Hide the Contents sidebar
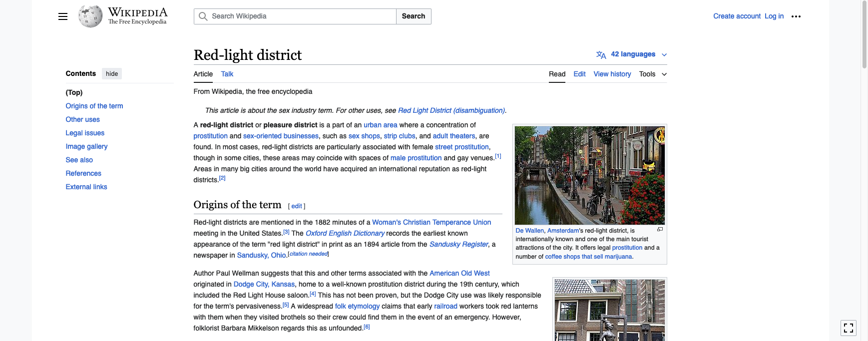 point(112,74)
